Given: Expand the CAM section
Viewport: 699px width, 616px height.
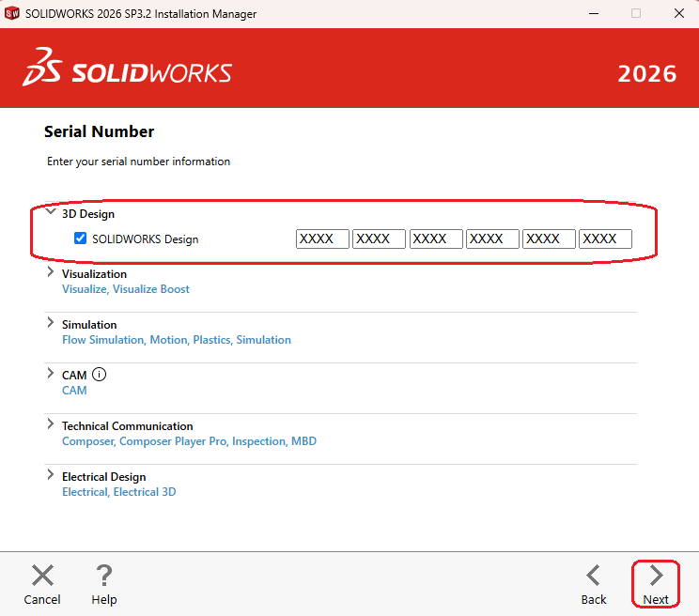Looking at the screenshot, I should 51,374.
